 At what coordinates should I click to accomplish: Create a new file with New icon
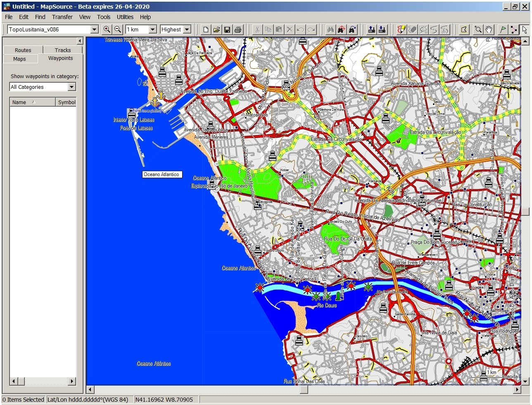coord(206,29)
